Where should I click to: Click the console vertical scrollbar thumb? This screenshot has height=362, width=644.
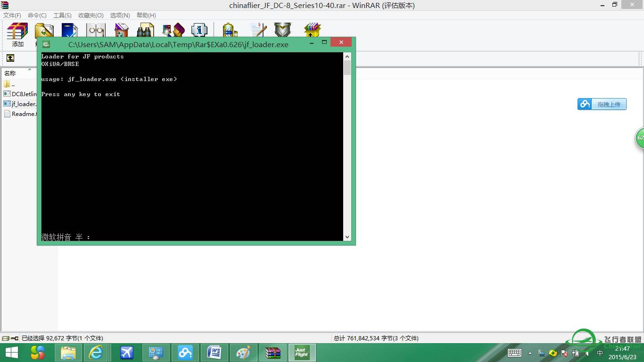point(347,67)
